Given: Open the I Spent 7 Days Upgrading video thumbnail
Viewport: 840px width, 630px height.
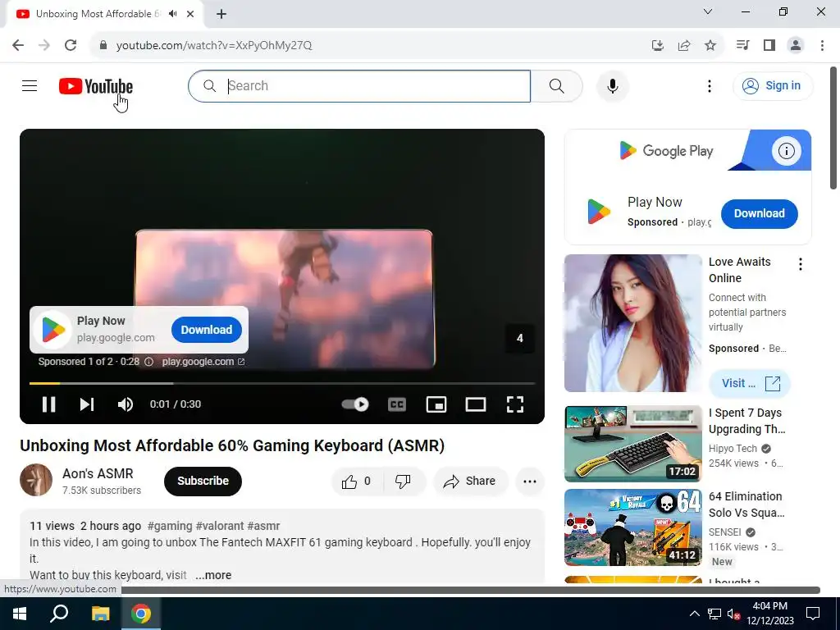Looking at the screenshot, I should click(x=632, y=444).
